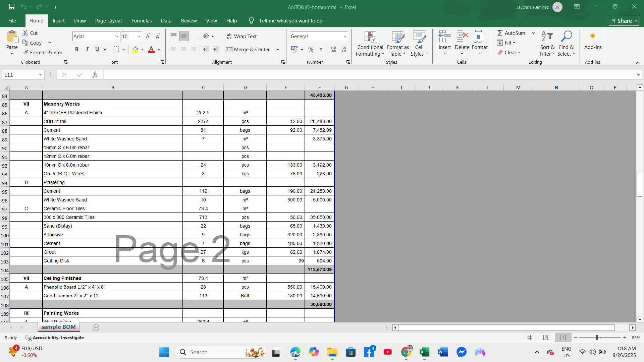Open the Arial font name dropdown
Screen dimensions: 644x362
117,36
